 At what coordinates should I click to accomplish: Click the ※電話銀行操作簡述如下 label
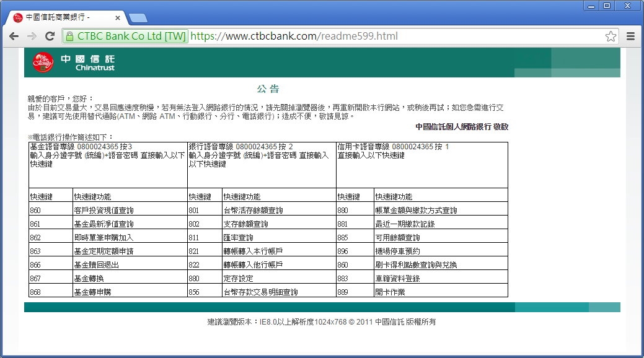(70, 137)
